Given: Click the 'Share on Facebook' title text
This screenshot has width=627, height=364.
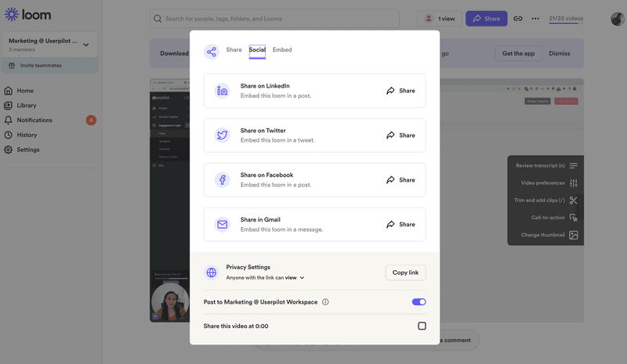Looking at the screenshot, I should coord(266,175).
